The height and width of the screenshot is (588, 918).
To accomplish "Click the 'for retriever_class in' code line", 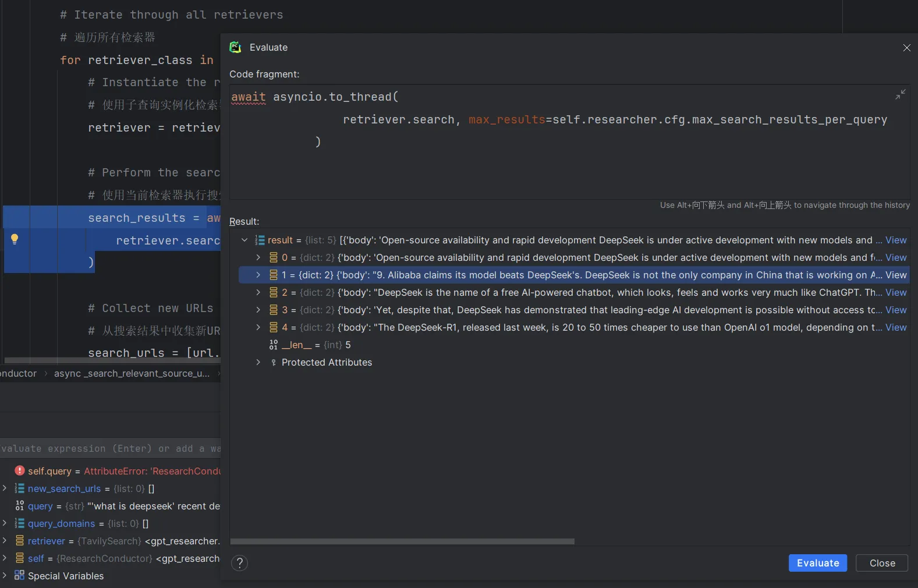I will (137, 60).
